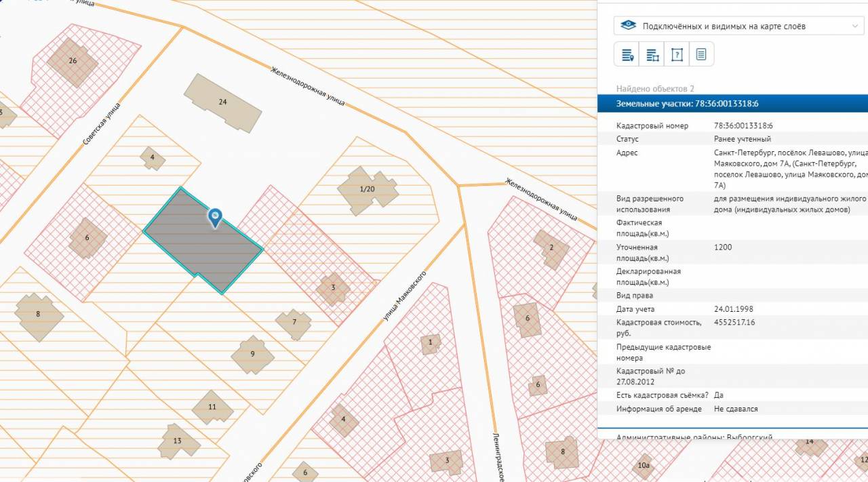Image resolution: width=868 pixels, height=482 pixels.
Task: Select building 24 on the map
Action: pos(222,102)
